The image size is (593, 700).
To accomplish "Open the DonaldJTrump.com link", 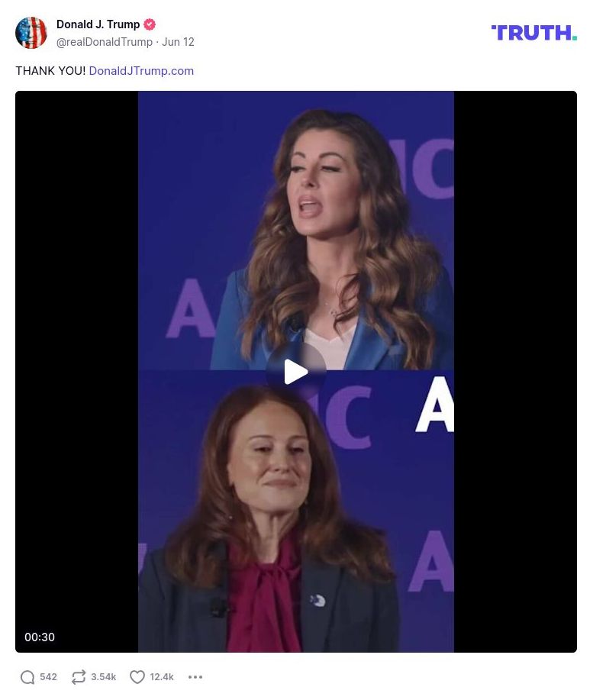I will pyautogui.click(x=141, y=70).
